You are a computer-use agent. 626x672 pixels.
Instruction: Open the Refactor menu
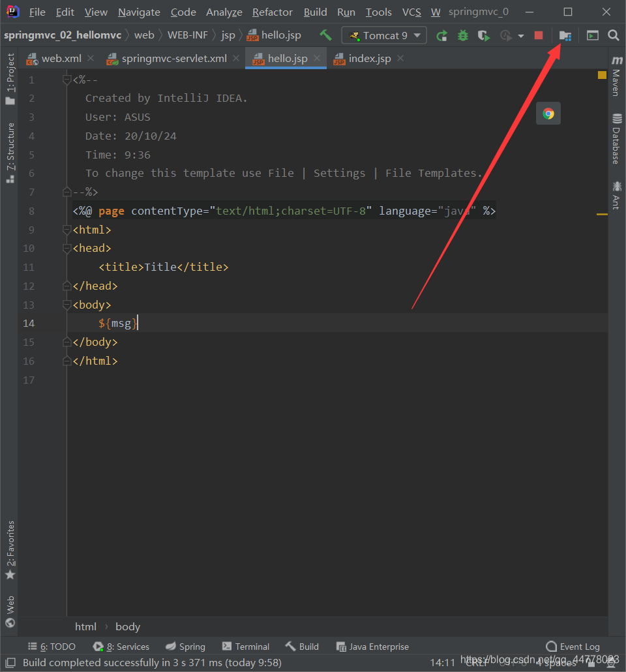tap(273, 12)
